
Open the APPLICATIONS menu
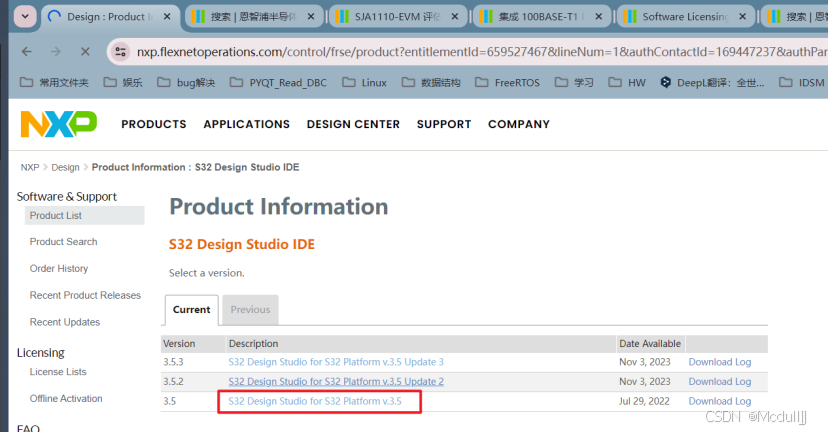click(x=247, y=124)
